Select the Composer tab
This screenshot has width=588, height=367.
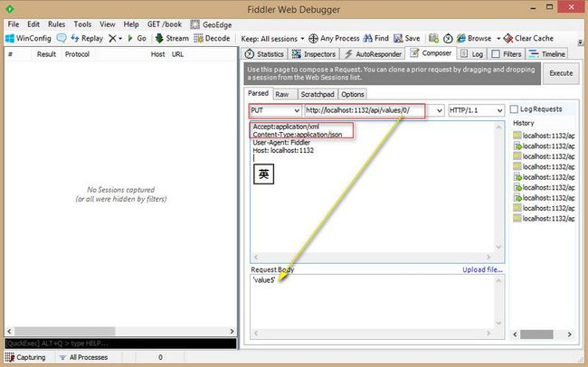pos(431,53)
